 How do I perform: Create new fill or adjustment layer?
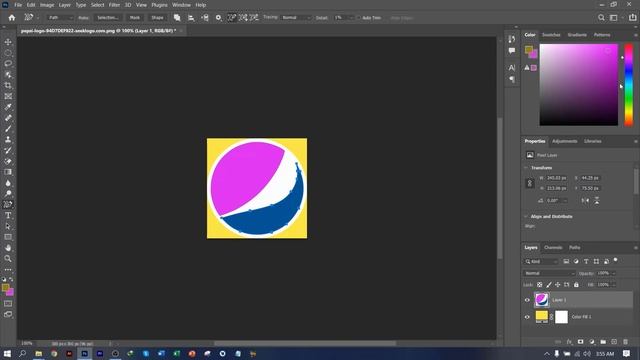click(592, 342)
